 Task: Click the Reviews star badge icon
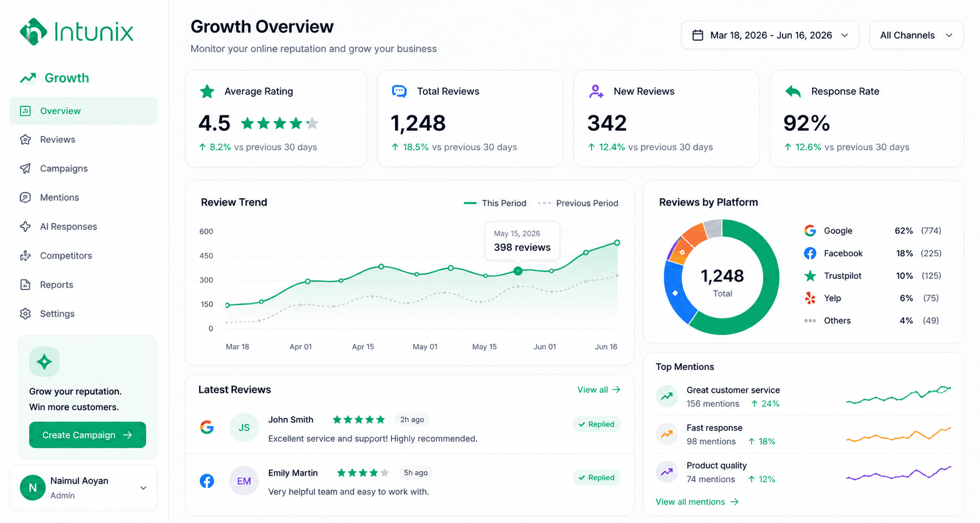click(25, 139)
